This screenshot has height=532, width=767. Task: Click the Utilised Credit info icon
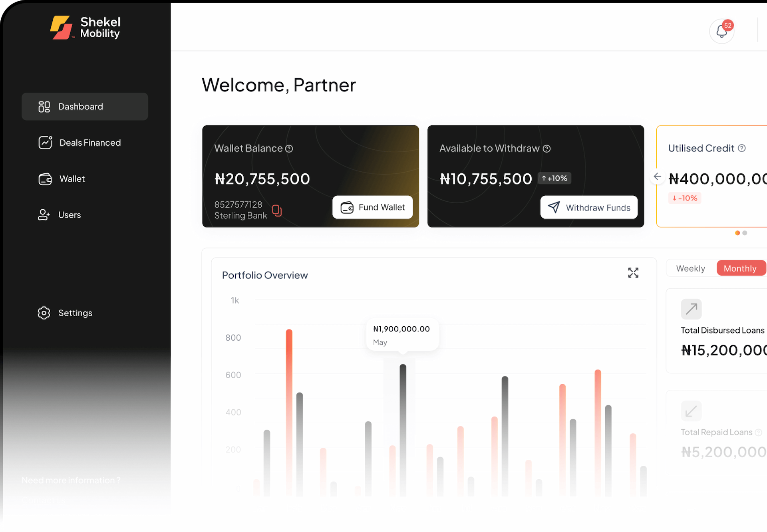[x=742, y=148]
